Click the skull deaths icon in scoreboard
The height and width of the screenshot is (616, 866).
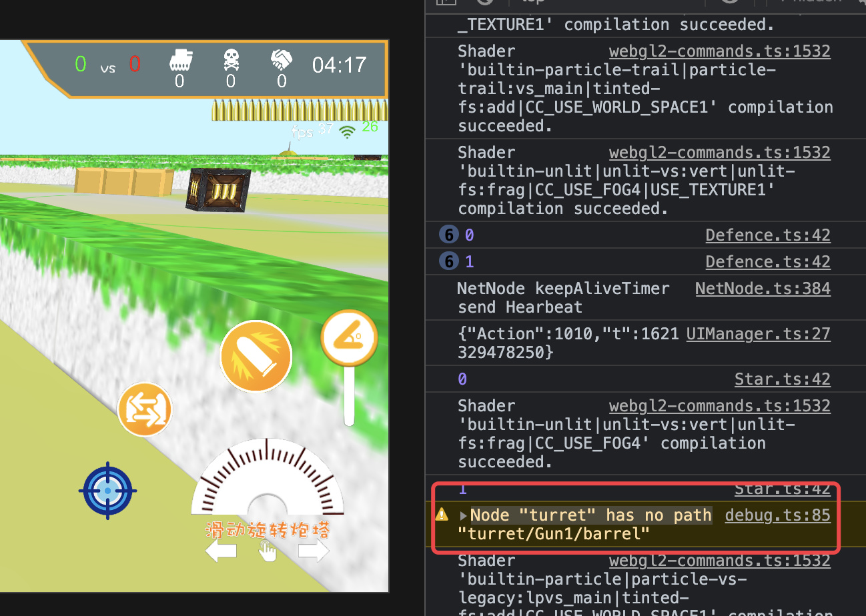click(230, 61)
